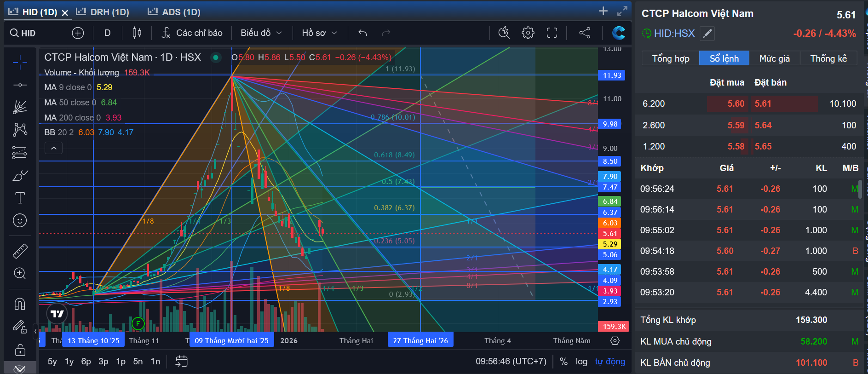Close the HID (1D) tab
The image size is (868, 374).
65,13
